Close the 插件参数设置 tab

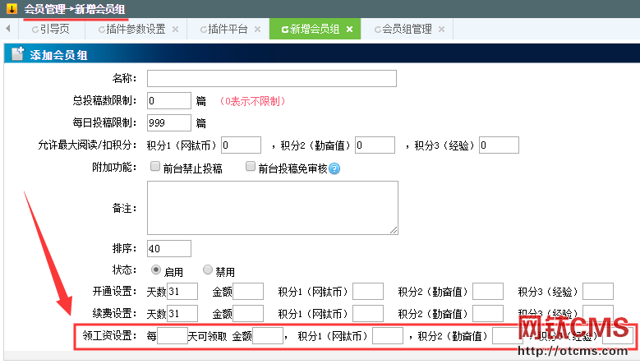175,29
